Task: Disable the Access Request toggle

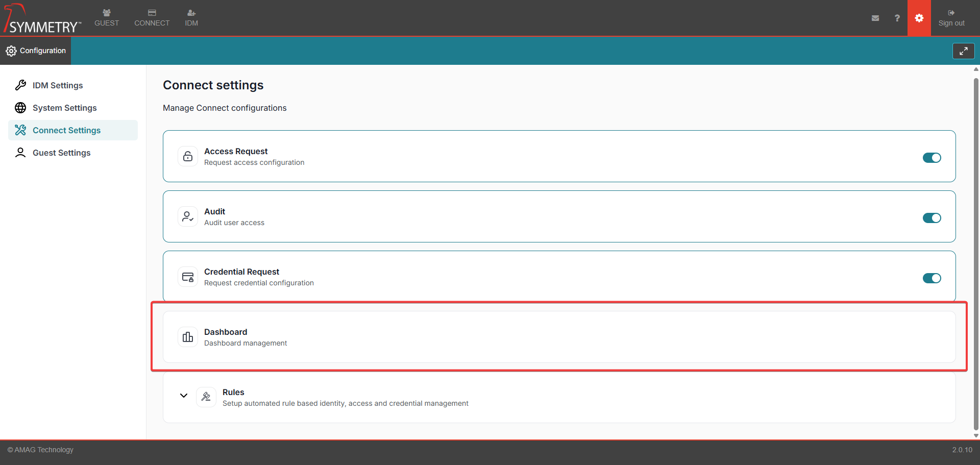Action: [x=932, y=158]
